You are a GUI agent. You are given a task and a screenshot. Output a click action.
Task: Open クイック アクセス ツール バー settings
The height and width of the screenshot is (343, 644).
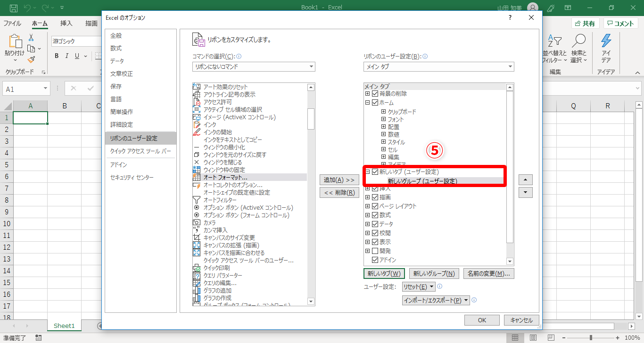point(140,151)
